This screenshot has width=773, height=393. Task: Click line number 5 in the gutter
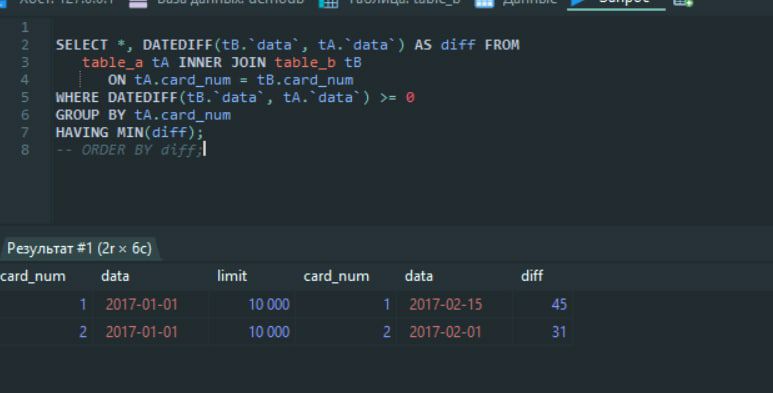click(25, 98)
